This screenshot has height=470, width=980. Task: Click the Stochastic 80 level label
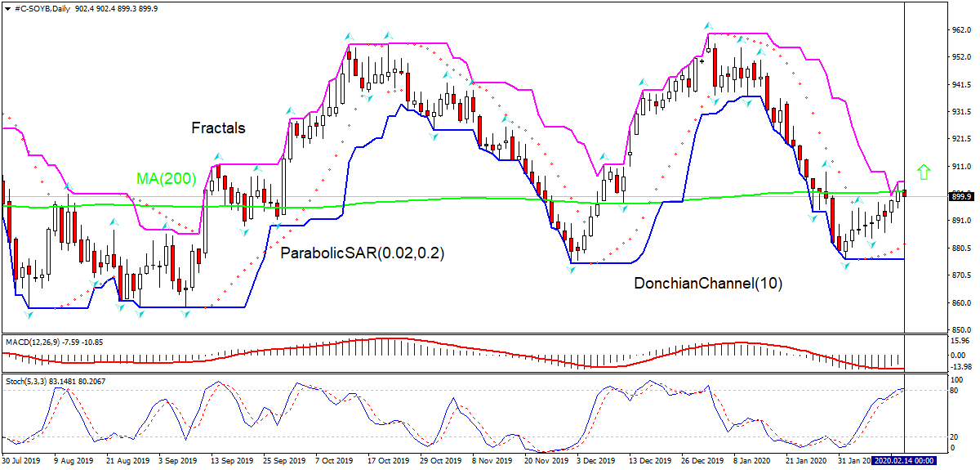pos(955,392)
